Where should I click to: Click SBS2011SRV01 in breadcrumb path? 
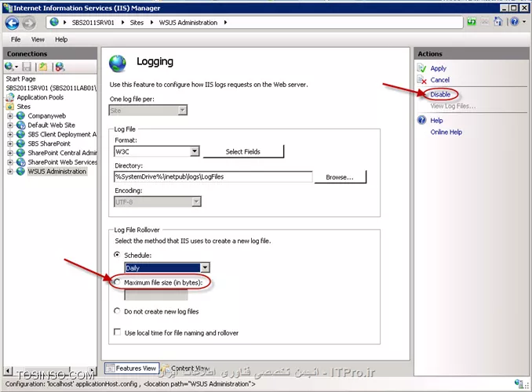93,23
